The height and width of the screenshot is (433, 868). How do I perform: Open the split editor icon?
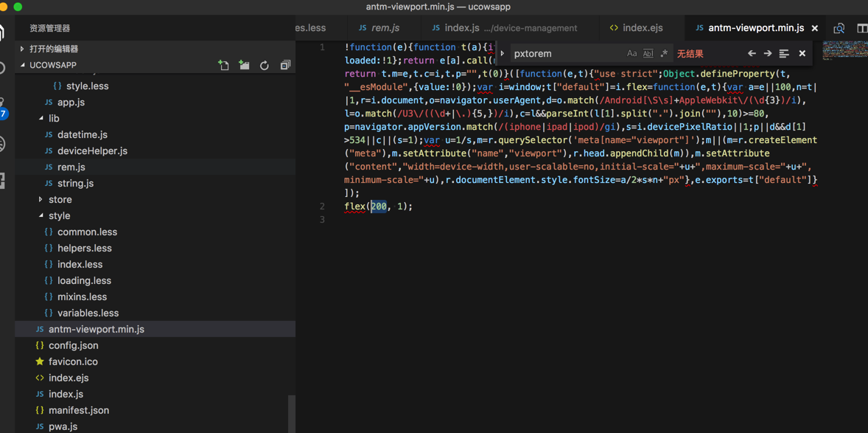pos(861,28)
